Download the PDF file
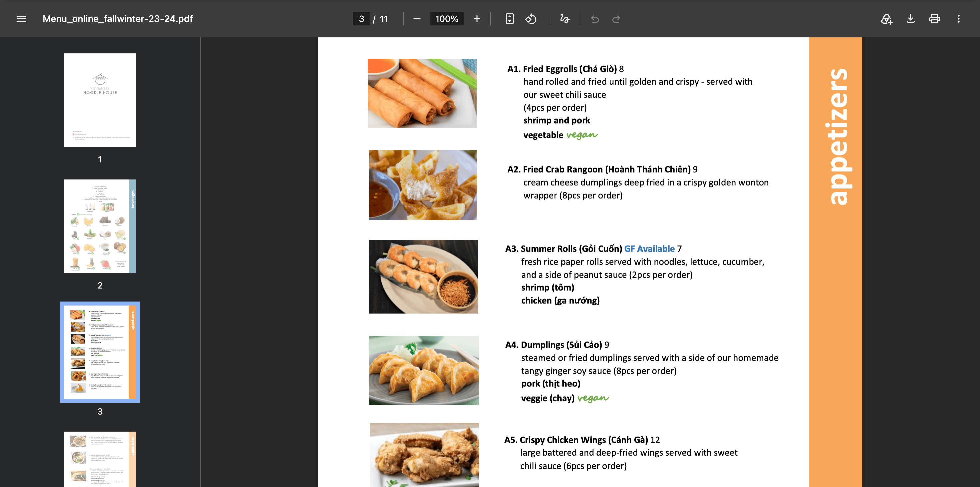This screenshot has height=487, width=980. click(x=910, y=19)
